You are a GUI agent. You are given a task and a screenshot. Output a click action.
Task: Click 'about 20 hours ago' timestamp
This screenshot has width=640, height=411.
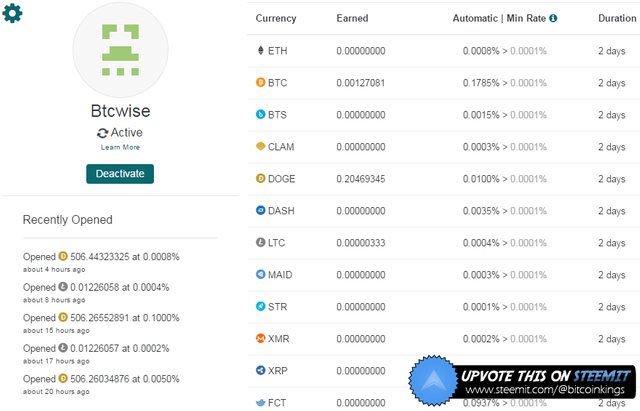click(56, 391)
